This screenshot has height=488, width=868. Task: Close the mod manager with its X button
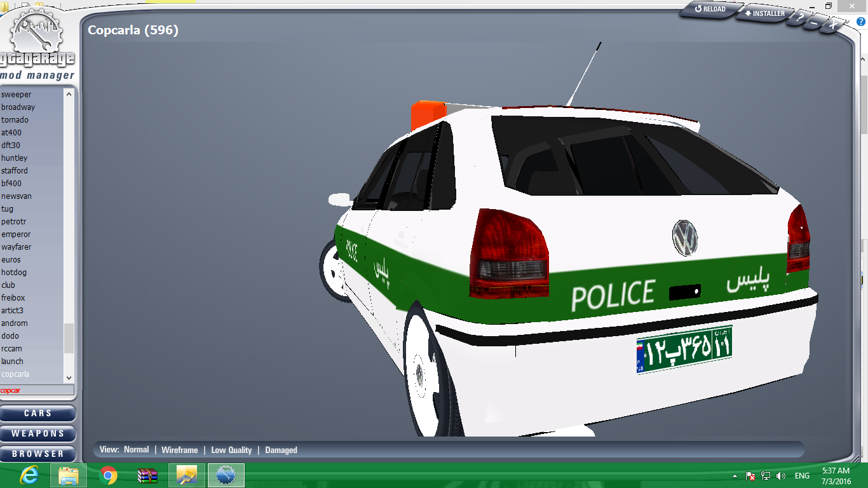click(x=834, y=25)
